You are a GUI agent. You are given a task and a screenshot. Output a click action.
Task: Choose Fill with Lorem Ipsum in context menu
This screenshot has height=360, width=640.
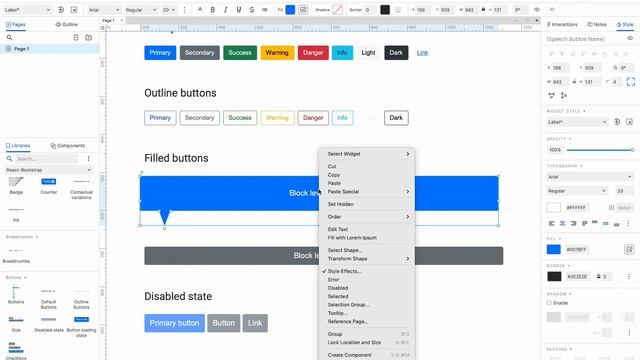[x=367, y=238]
